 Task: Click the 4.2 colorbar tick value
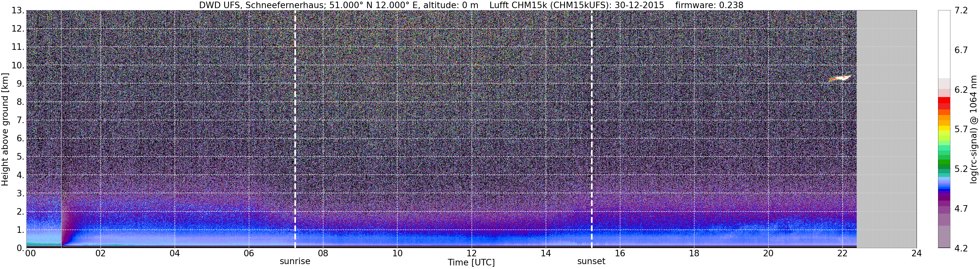(961, 248)
